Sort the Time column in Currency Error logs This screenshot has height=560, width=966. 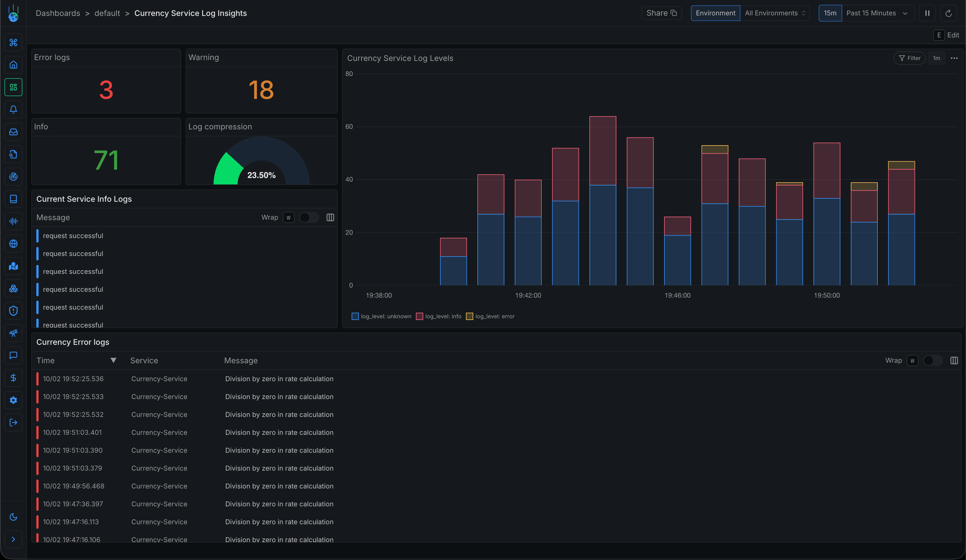point(113,360)
